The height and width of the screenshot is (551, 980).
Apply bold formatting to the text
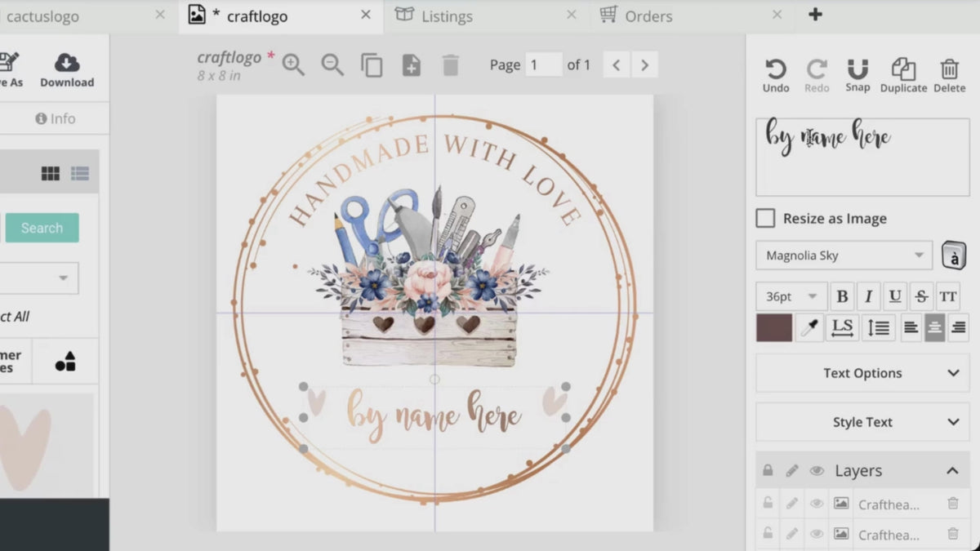click(x=842, y=295)
